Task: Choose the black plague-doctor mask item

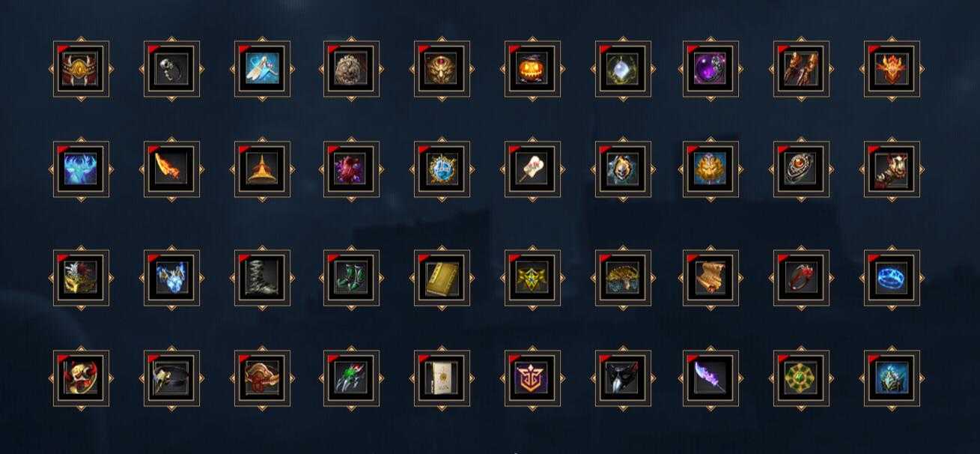Action: pyautogui.click(x=623, y=378)
